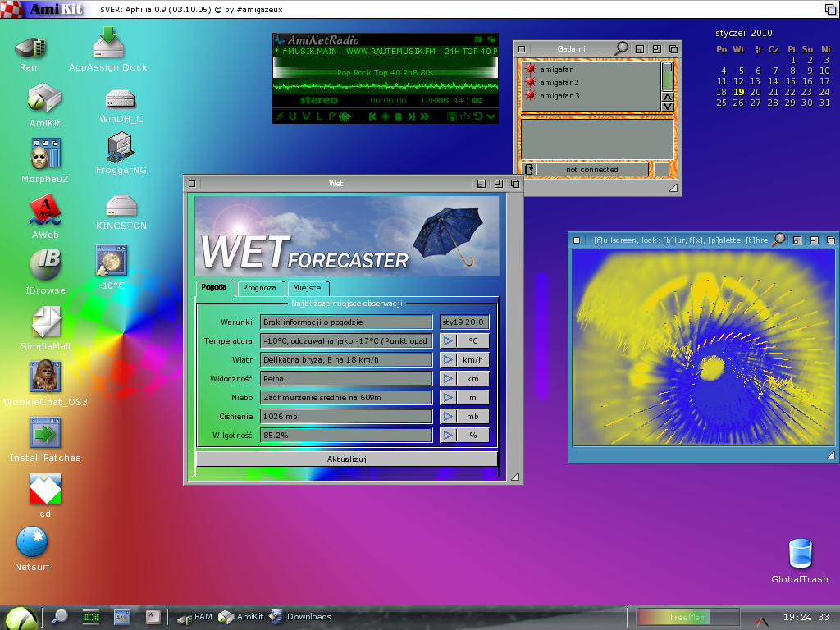The height and width of the screenshot is (630, 840).
Task: Cycle the Wilgotność unit % selector
Action: pyautogui.click(x=464, y=435)
